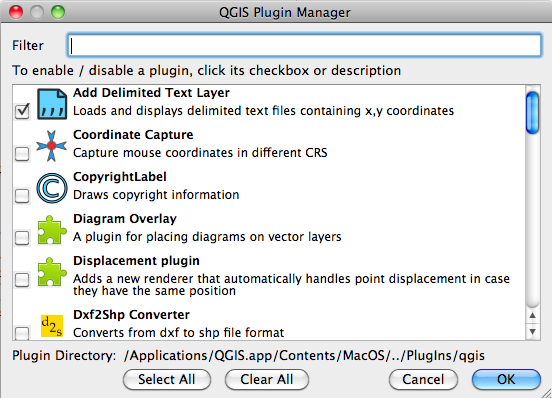Enable the CopyrightLabel plugin checkbox
Viewport: 552px width, 398px height.
(x=22, y=196)
